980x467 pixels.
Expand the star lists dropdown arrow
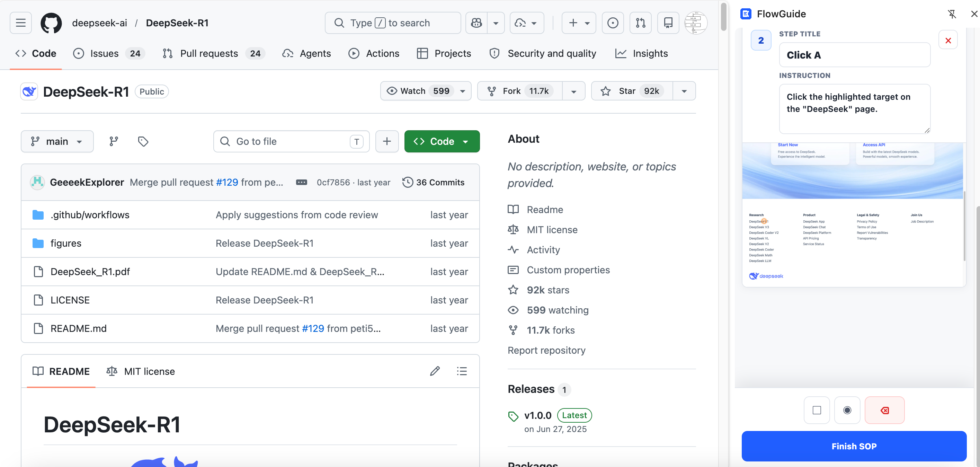(x=684, y=91)
